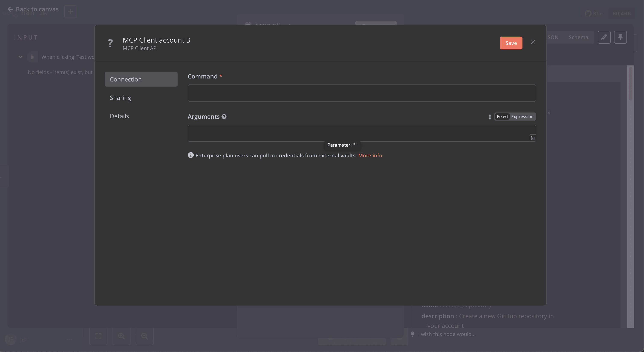Viewport: 644px width, 352px height.
Task: Switch to the Details tab
Action: [x=119, y=116]
